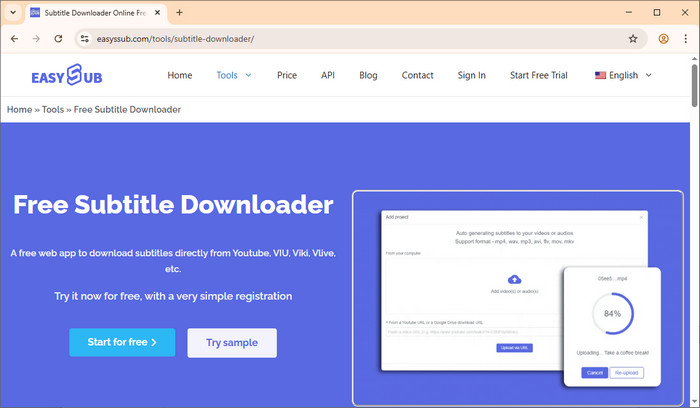Open the Chrome three-dot menu
Screen dimensions: 700x408
685,39
